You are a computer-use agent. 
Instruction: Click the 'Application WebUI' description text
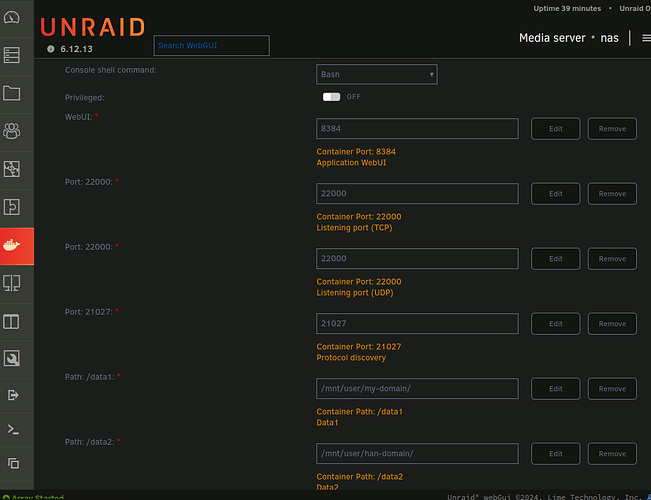[x=351, y=163]
